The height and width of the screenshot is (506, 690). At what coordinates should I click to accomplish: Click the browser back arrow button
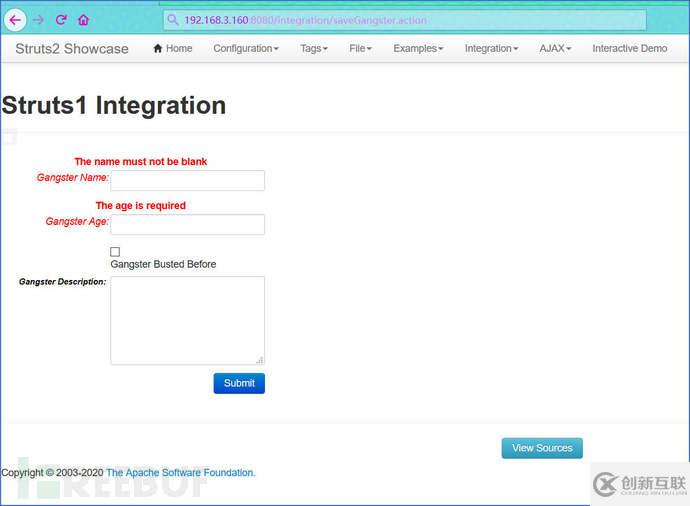click(15, 20)
